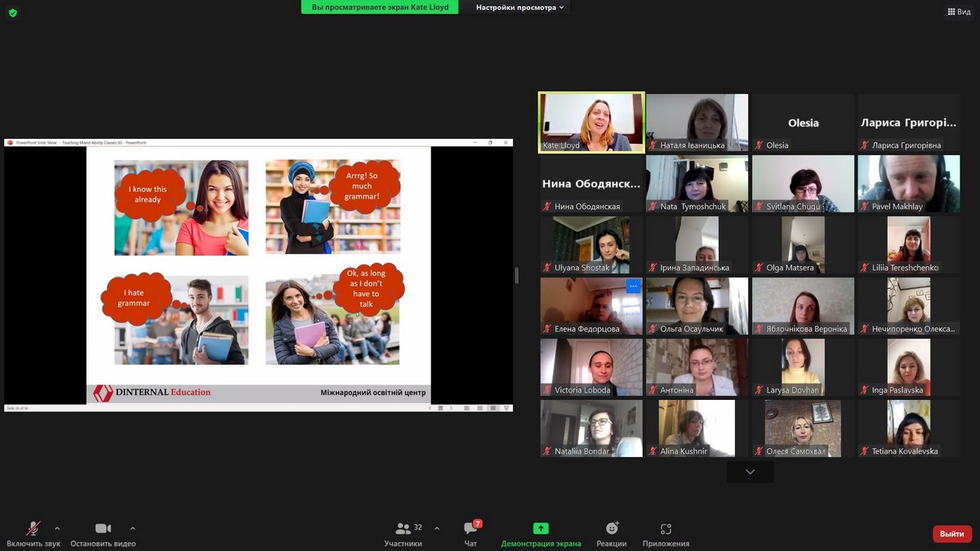Click the red Выйти leave button
Viewport: 980px width, 551px height.
coord(951,534)
